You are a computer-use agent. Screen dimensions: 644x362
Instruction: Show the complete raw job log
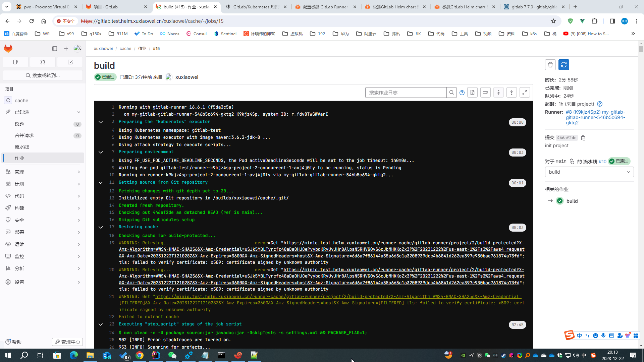coord(472,92)
